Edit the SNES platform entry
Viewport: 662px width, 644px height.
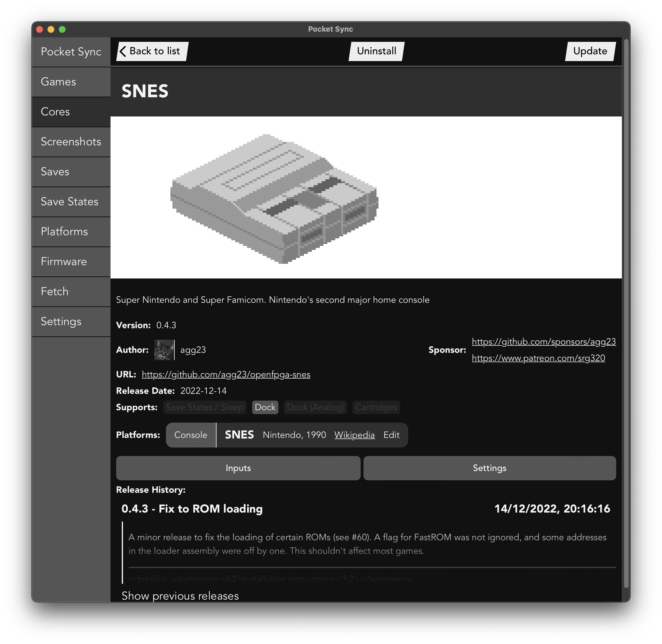click(391, 435)
